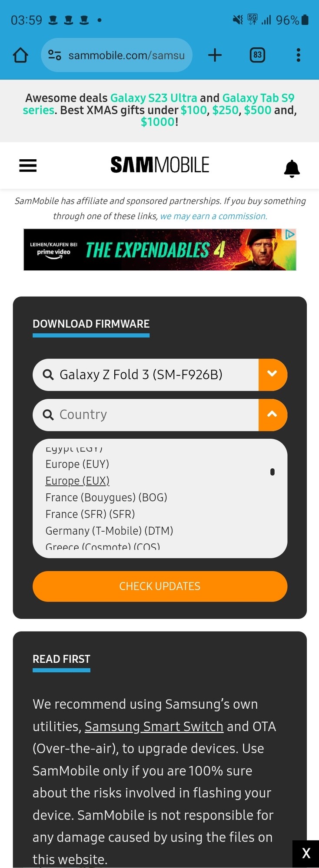Focus the Country search input field
The height and width of the screenshot is (868, 319).
pos(146,415)
